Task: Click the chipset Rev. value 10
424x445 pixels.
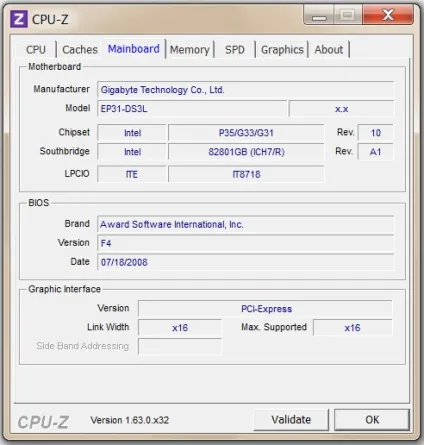Action: (375, 133)
